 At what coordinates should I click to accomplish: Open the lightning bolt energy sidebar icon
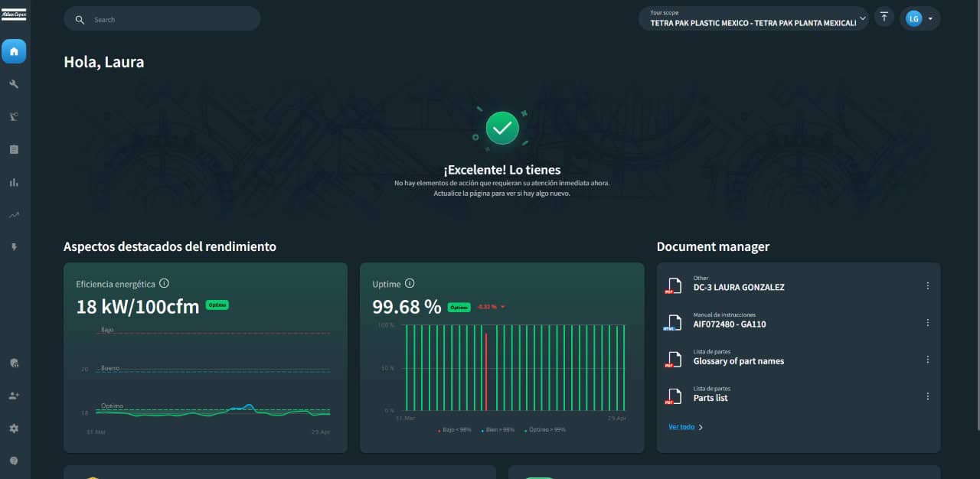[x=14, y=247]
